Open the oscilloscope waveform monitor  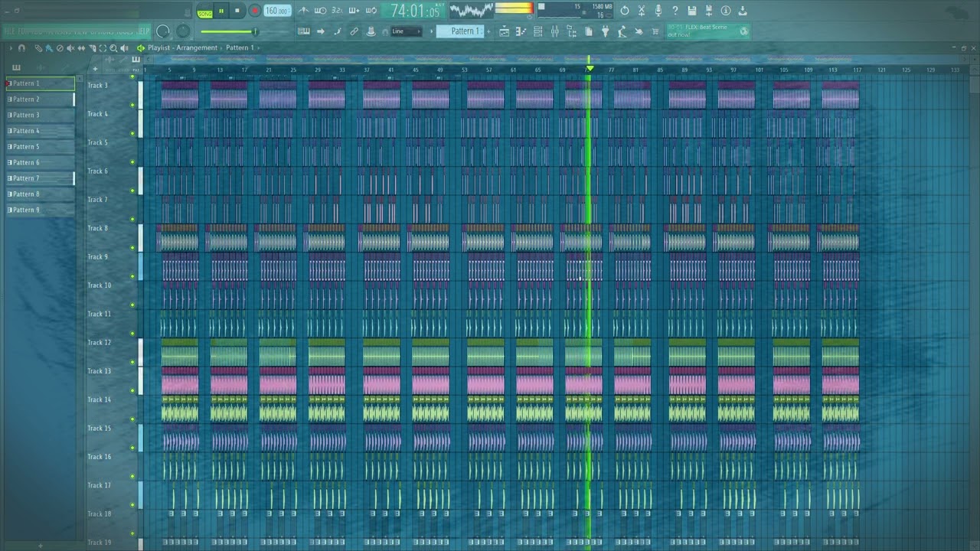[x=472, y=10]
